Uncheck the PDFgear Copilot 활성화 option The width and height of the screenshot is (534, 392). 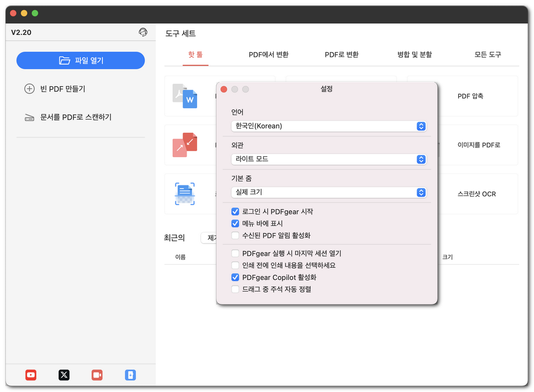(236, 277)
